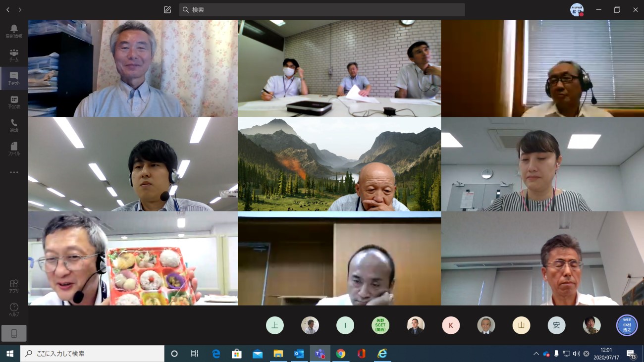
Task: Click the 検索 search box
Action: pyautogui.click(x=322, y=10)
